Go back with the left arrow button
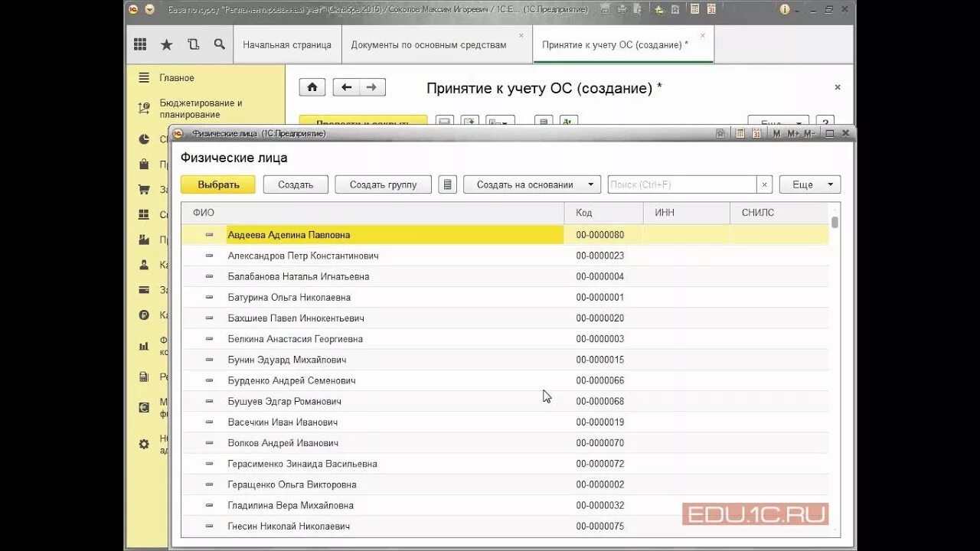The width and height of the screenshot is (980, 551). pos(346,87)
